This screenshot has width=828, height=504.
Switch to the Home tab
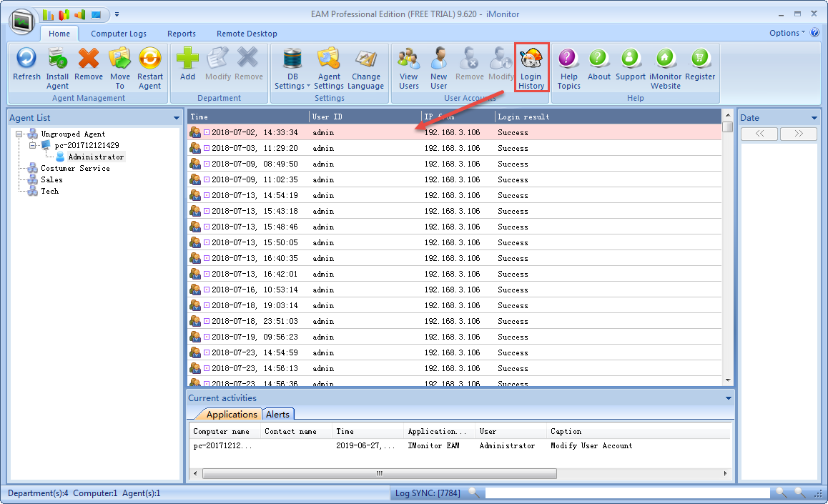pos(59,34)
